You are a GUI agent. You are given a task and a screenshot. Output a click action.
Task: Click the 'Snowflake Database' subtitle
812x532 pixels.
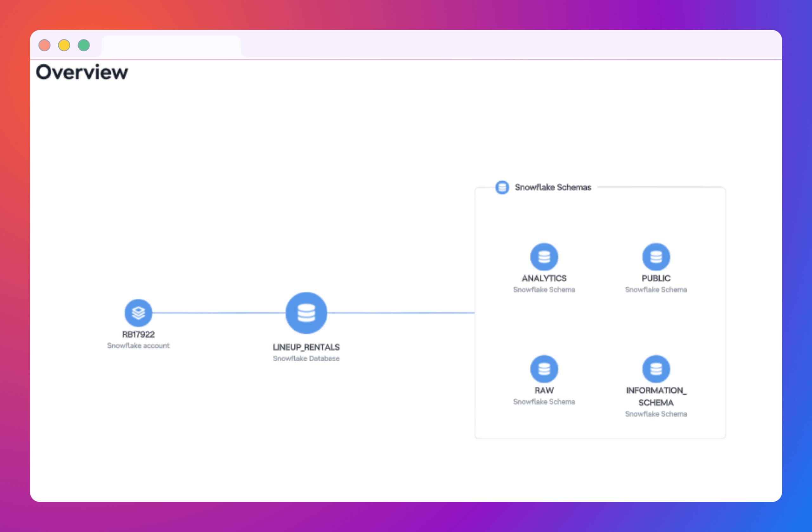[306, 358]
